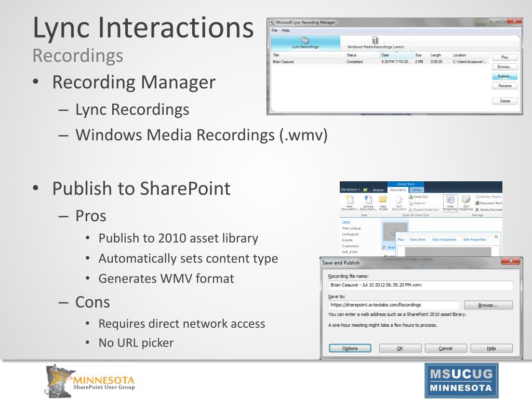The width and height of the screenshot is (532, 399).
Task: Open the Site Actions dropdown
Action: tap(350, 190)
